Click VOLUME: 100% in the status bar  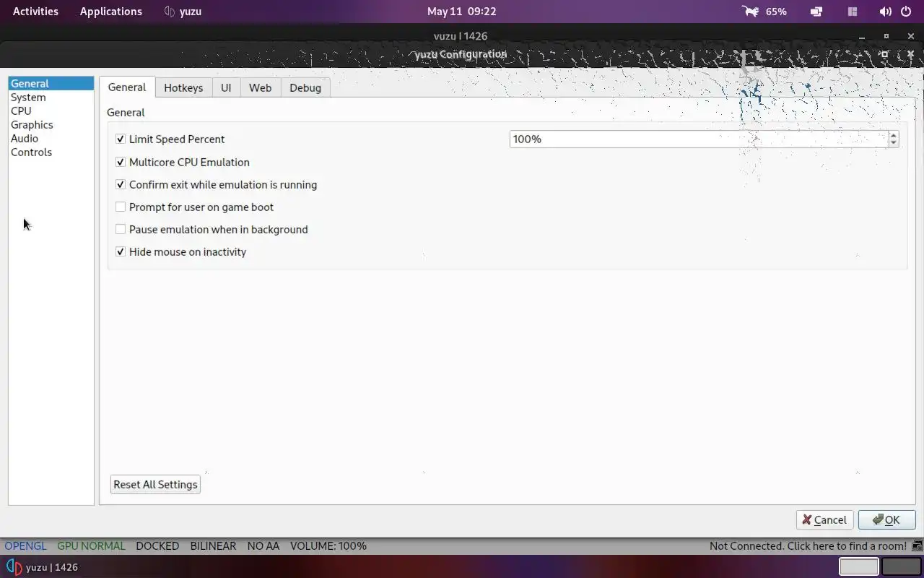(x=328, y=546)
